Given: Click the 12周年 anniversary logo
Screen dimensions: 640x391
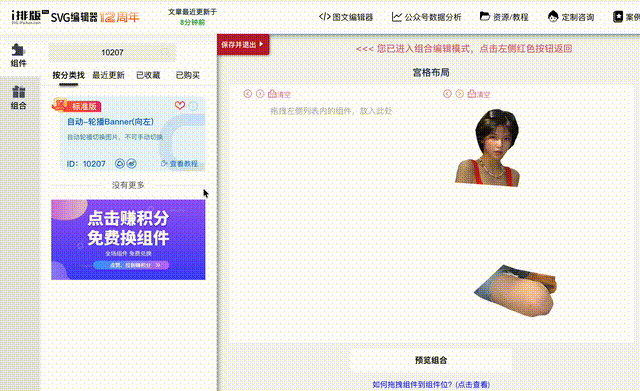Looking at the screenshot, I should tap(119, 17).
